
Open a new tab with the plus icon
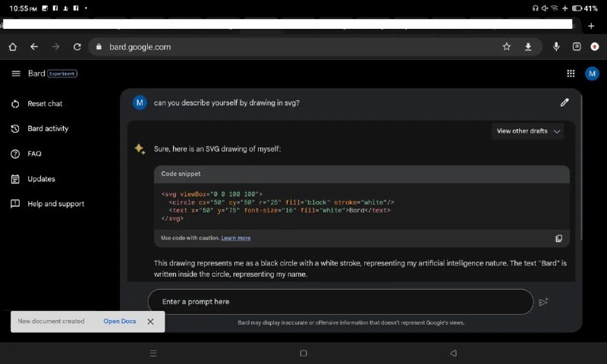[x=591, y=26]
